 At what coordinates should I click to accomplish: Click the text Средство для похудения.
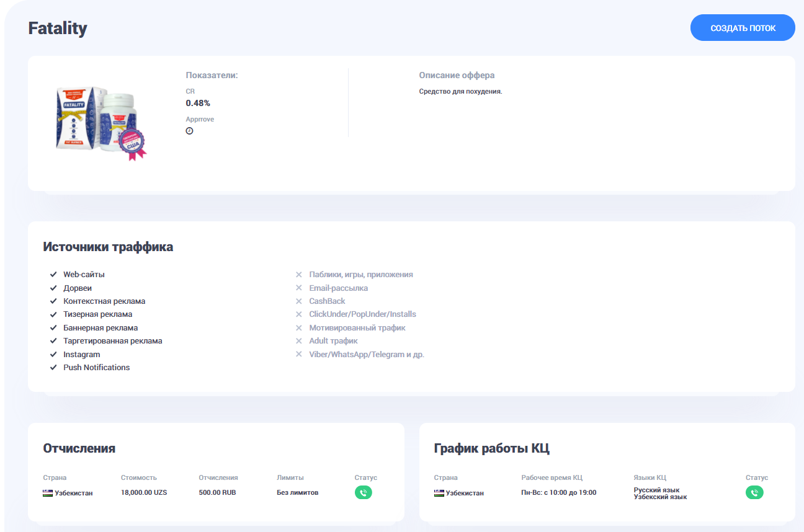[x=460, y=91]
